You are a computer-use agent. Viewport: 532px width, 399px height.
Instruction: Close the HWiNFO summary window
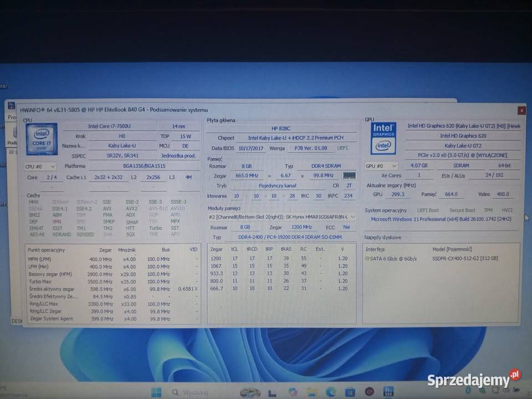click(x=521, y=110)
